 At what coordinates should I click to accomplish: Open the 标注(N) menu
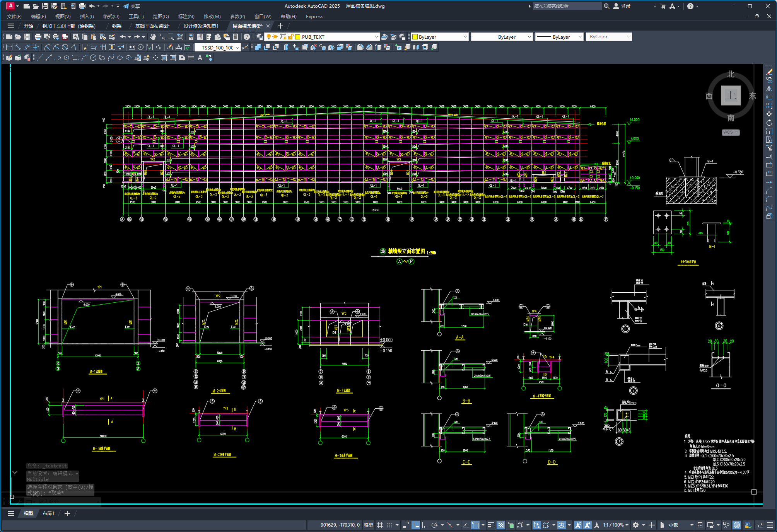[x=186, y=16]
